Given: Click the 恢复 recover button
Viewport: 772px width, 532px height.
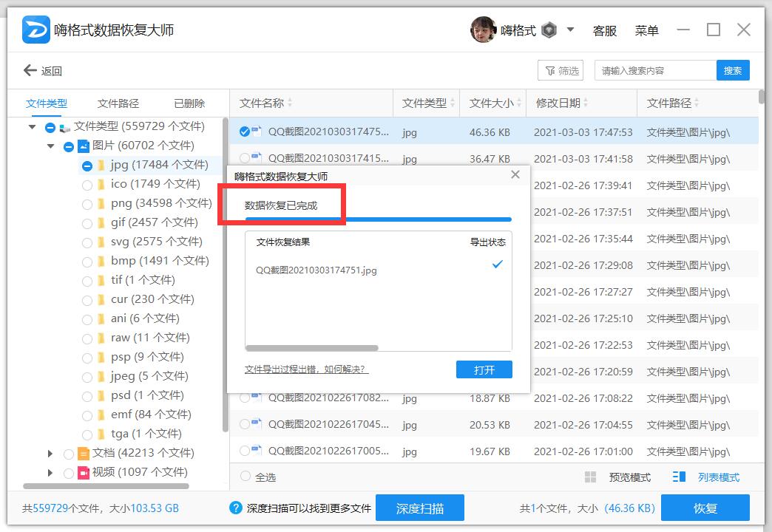Looking at the screenshot, I should click(x=705, y=508).
